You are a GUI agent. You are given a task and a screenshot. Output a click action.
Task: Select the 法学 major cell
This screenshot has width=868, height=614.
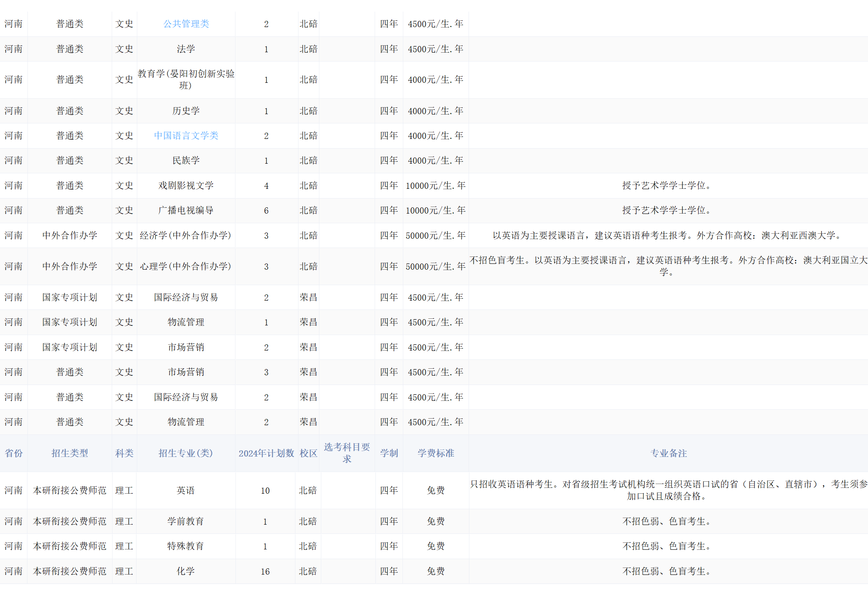(x=186, y=49)
